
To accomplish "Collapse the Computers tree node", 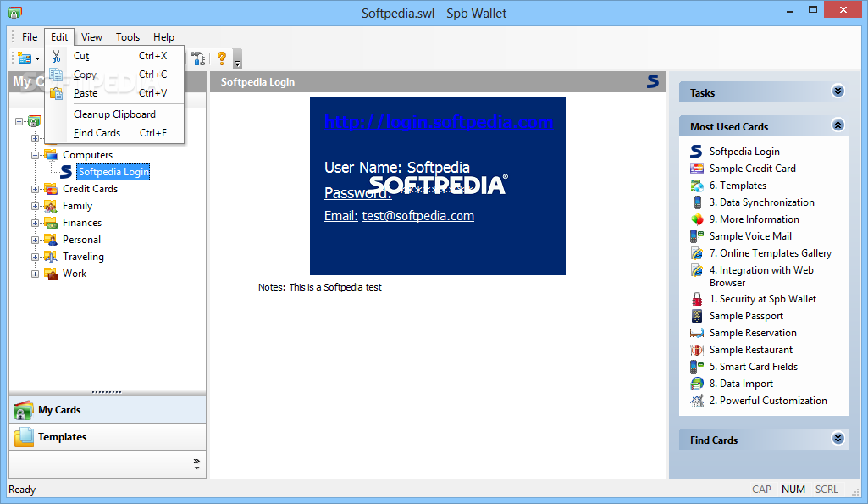I will point(35,155).
